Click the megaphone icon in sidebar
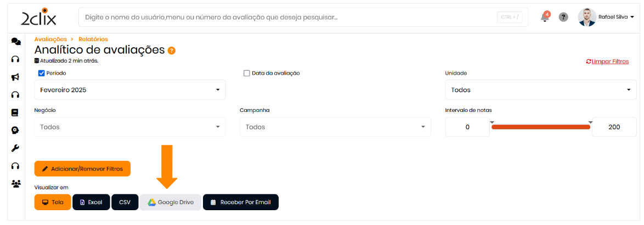The height and width of the screenshot is (225, 644). tap(16, 77)
